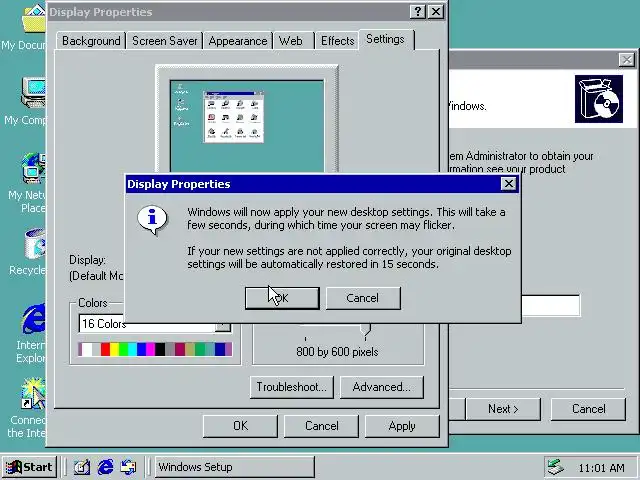
Task: Click the help question mark button
Action: pyautogui.click(x=418, y=11)
